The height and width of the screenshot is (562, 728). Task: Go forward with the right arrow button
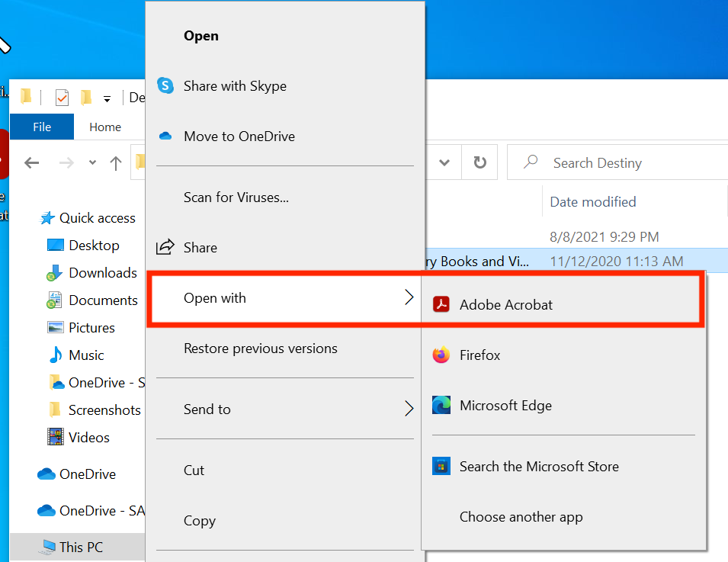tap(66, 162)
